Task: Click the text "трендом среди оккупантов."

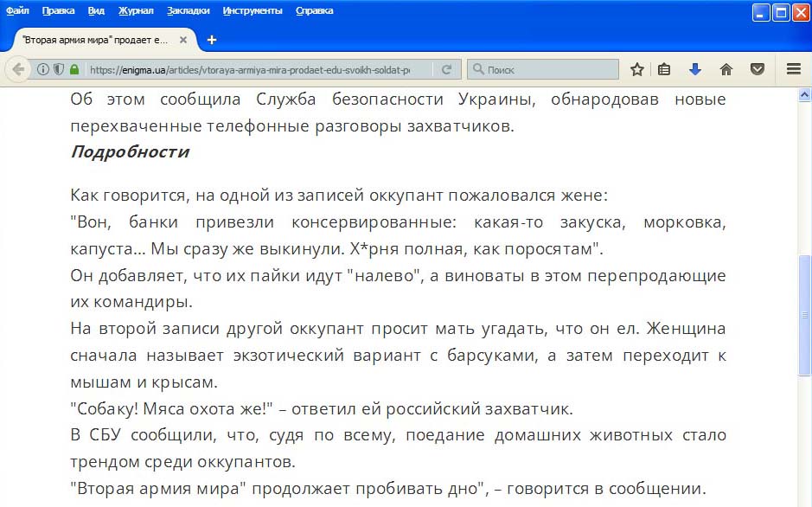Action: click(182, 461)
